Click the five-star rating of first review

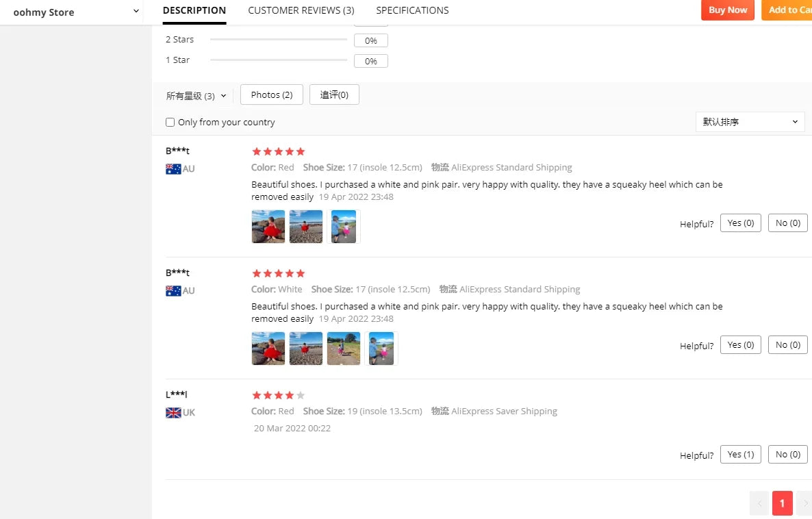[x=278, y=152]
